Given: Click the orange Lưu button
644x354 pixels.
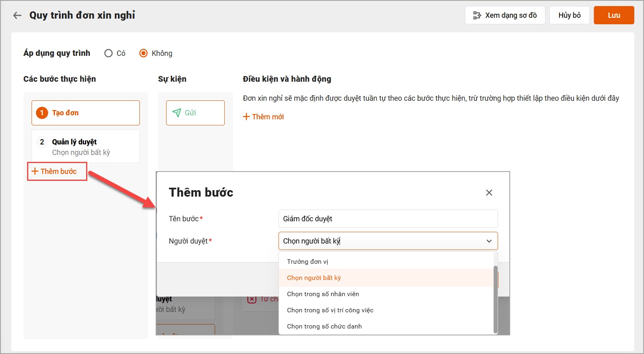Looking at the screenshot, I should tap(613, 15).
